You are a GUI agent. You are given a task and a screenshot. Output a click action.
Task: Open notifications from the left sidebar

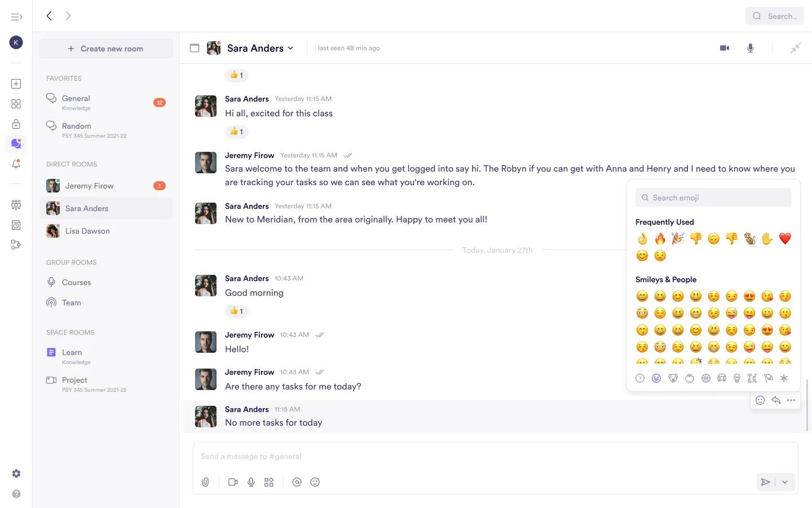tap(16, 164)
